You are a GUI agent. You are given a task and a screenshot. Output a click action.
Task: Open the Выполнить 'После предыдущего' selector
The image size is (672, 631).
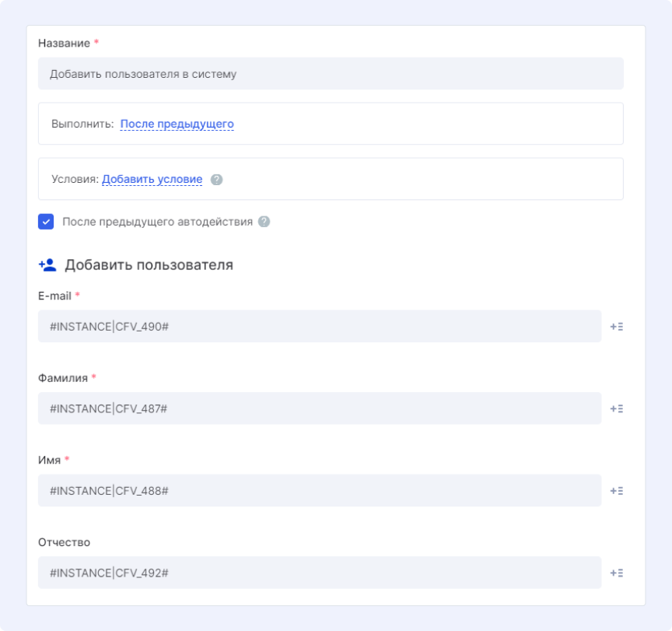pos(177,124)
